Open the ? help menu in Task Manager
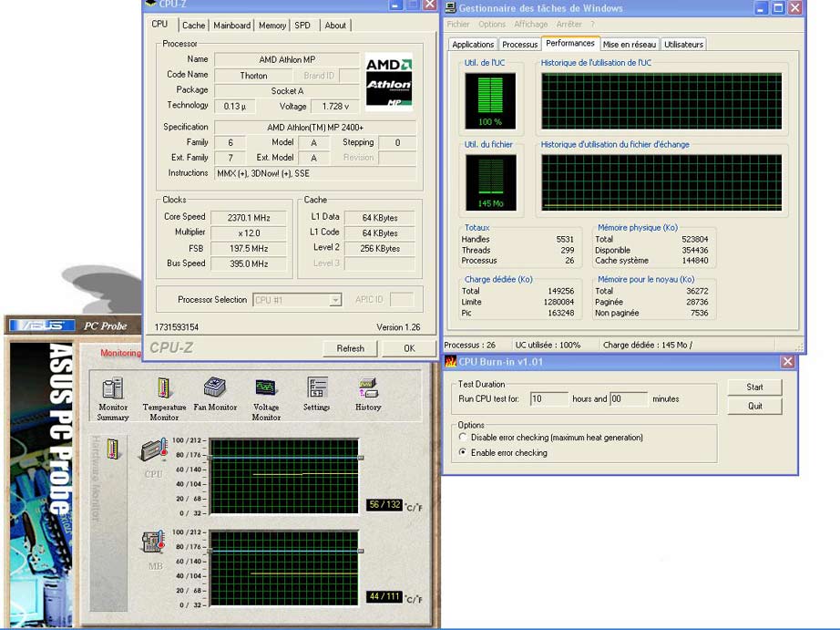 click(592, 24)
